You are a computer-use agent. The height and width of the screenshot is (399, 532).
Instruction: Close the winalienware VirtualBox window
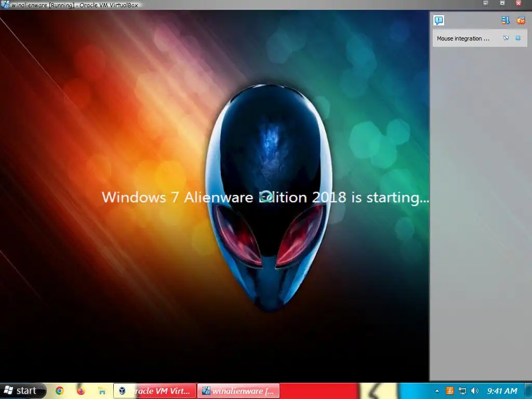tap(518, 4)
